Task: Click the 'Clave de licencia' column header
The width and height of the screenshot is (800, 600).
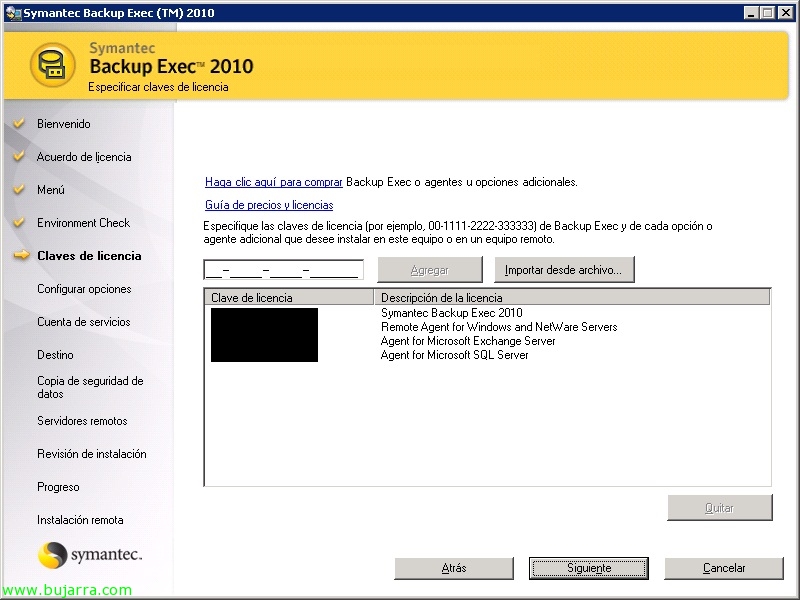Action: (x=289, y=297)
